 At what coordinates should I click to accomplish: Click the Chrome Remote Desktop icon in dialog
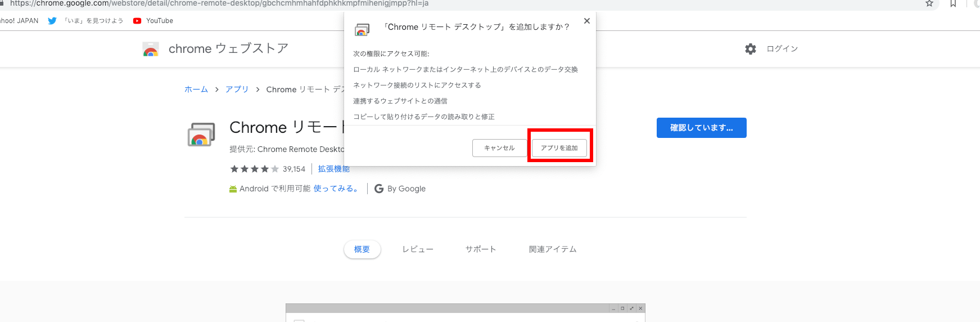coord(362,30)
